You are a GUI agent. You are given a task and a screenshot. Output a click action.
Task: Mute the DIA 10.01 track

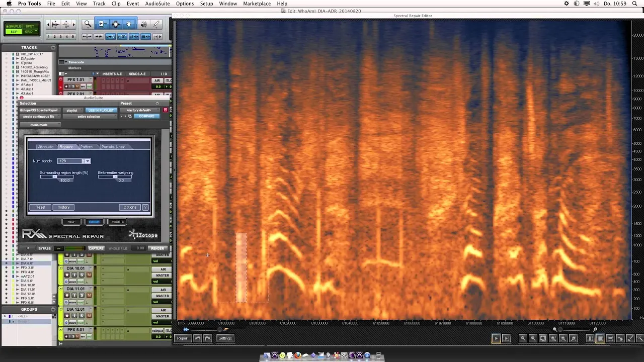point(89,275)
